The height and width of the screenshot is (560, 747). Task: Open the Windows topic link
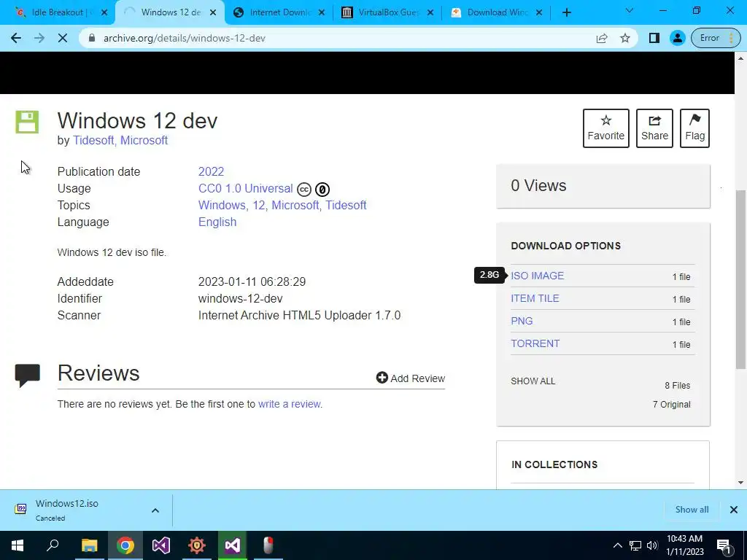pyautogui.click(x=222, y=205)
